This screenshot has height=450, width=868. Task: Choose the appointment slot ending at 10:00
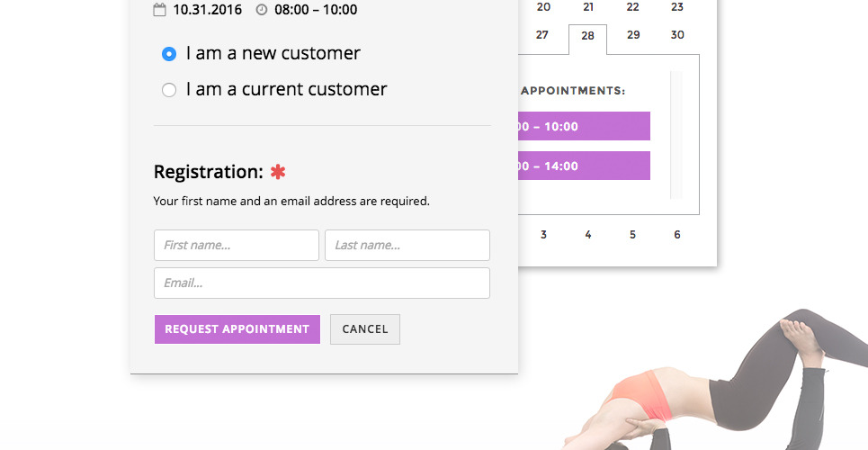[584, 126]
